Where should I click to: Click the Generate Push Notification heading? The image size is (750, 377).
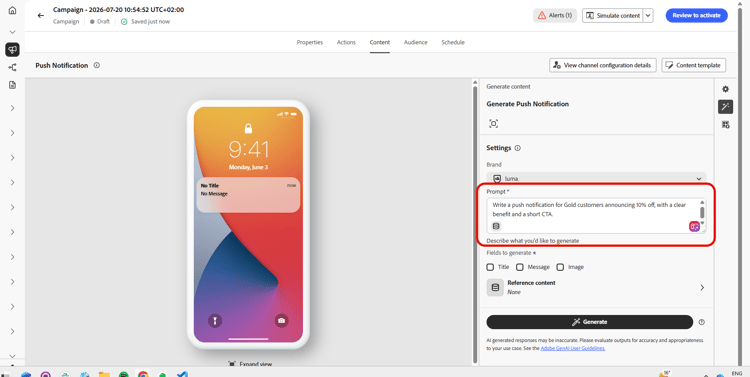(x=528, y=104)
